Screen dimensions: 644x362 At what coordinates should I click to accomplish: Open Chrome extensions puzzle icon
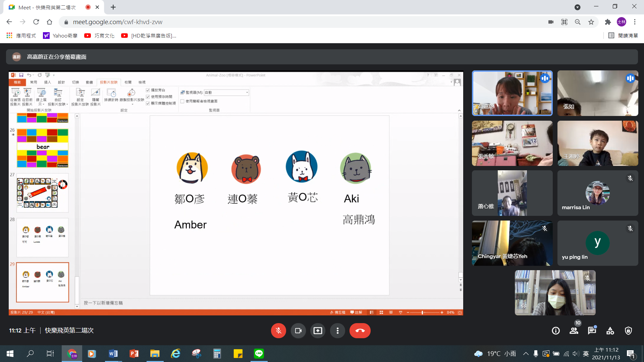[608, 22]
